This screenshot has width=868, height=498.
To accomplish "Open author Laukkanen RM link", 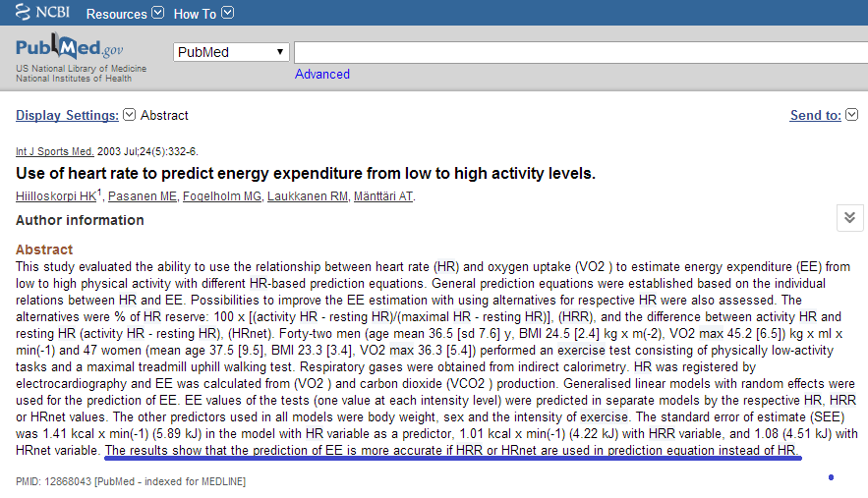I will coord(308,195).
